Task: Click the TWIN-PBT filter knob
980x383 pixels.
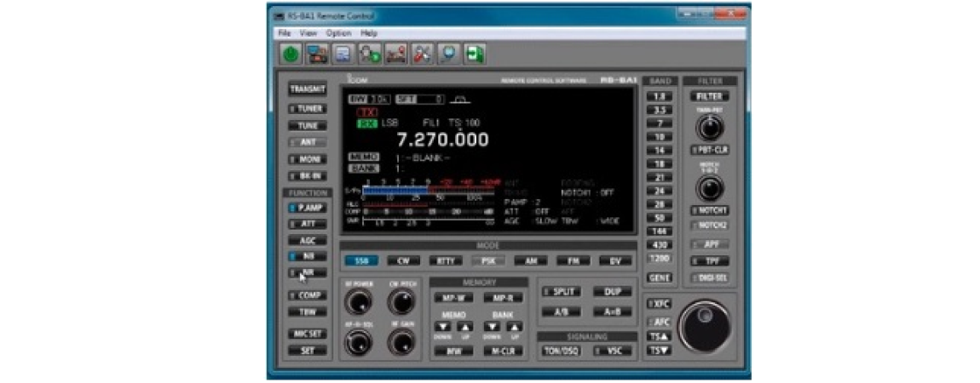Action: [709, 128]
